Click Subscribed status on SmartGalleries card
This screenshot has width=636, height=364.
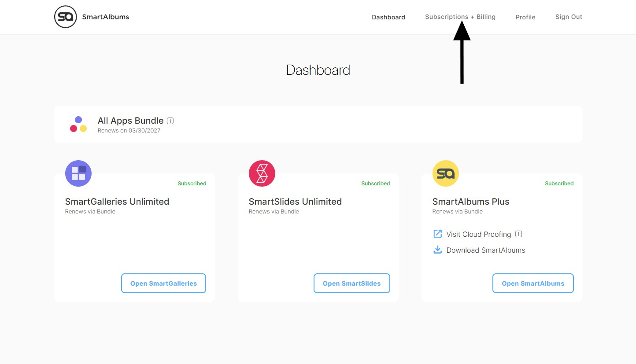pyautogui.click(x=192, y=184)
